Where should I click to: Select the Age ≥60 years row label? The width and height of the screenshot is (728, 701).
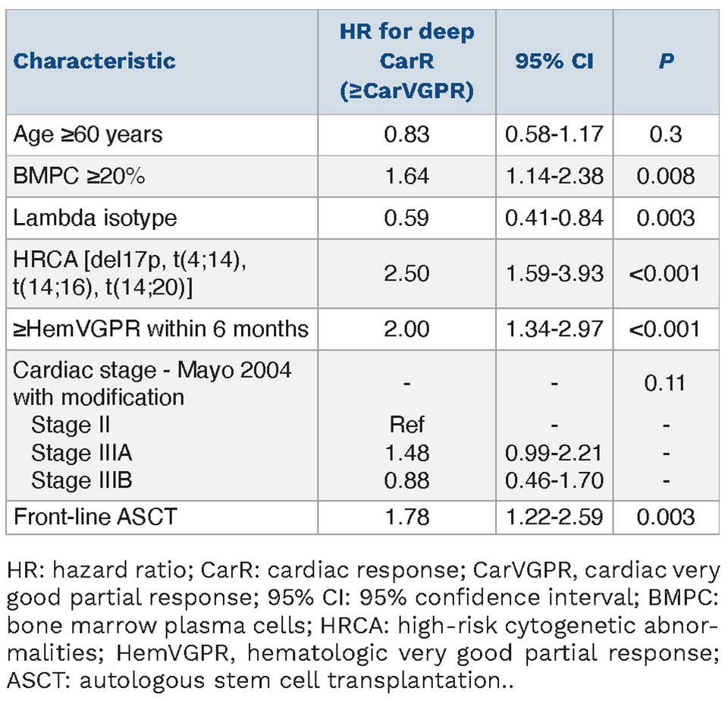(x=88, y=135)
